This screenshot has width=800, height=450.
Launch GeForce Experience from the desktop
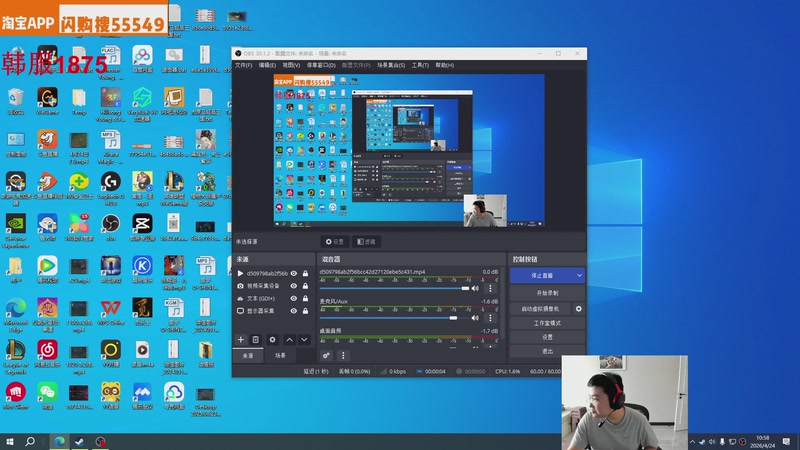point(16,231)
